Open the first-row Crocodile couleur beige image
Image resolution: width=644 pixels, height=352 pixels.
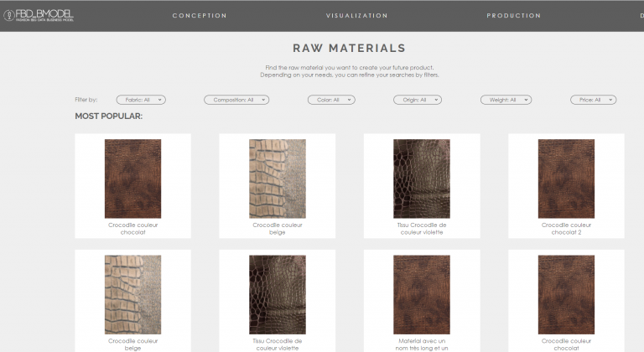tap(277, 179)
